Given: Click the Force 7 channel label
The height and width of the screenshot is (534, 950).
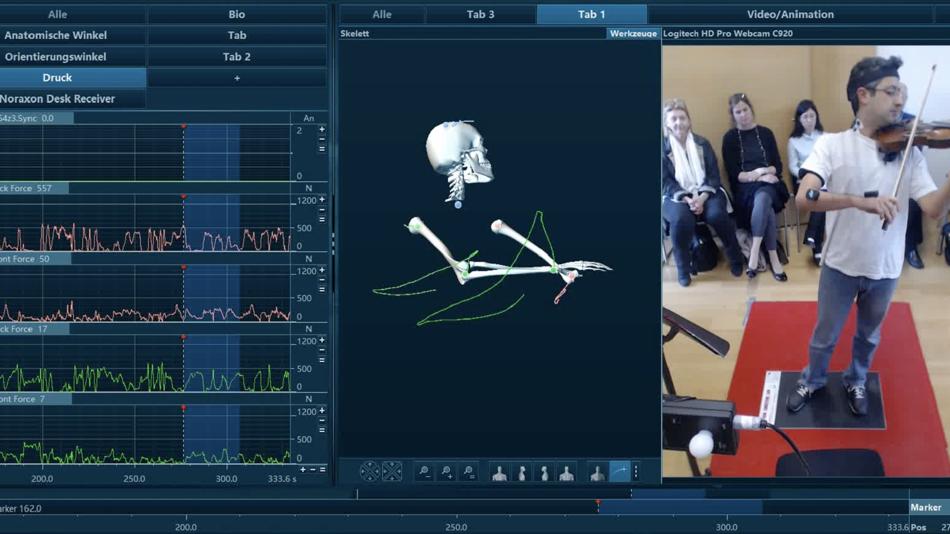Looking at the screenshot, I should coord(35,399).
